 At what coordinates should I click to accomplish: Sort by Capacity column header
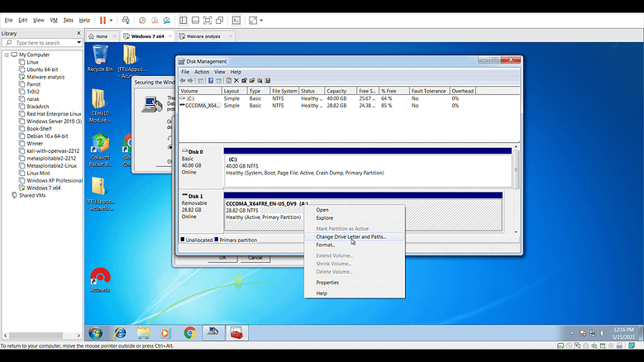point(341,91)
